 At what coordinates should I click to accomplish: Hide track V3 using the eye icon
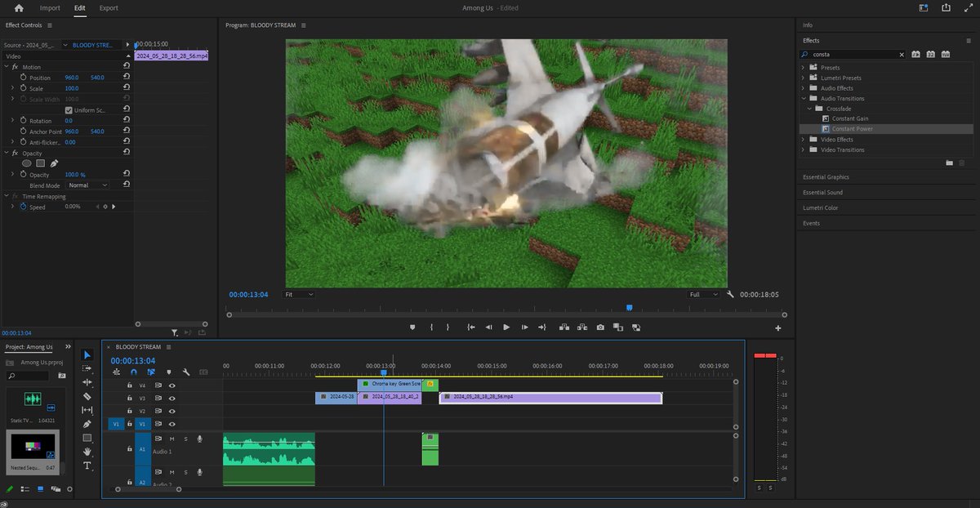click(x=171, y=399)
